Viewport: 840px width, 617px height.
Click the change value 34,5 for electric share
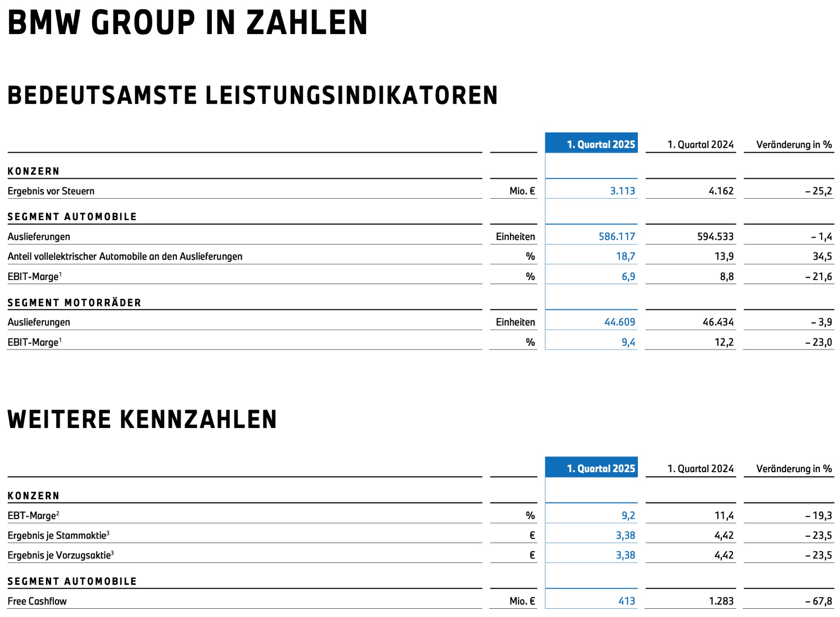(x=822, y=256)
